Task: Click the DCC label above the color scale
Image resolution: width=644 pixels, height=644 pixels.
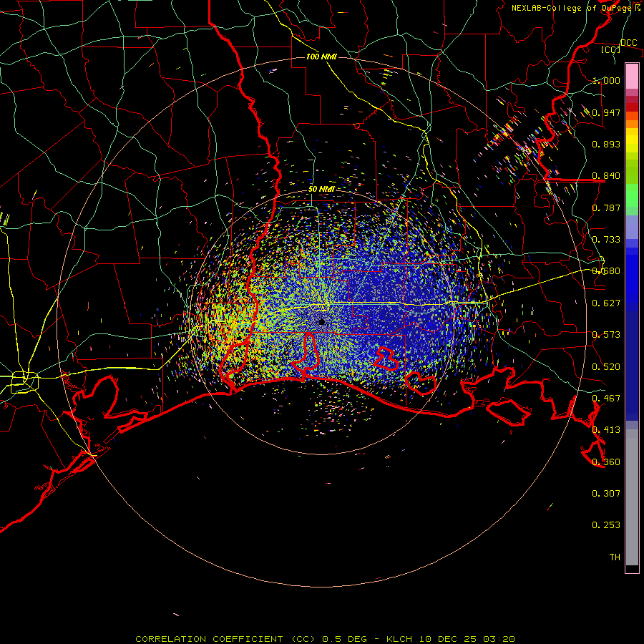Action: (x=628, y=43)
